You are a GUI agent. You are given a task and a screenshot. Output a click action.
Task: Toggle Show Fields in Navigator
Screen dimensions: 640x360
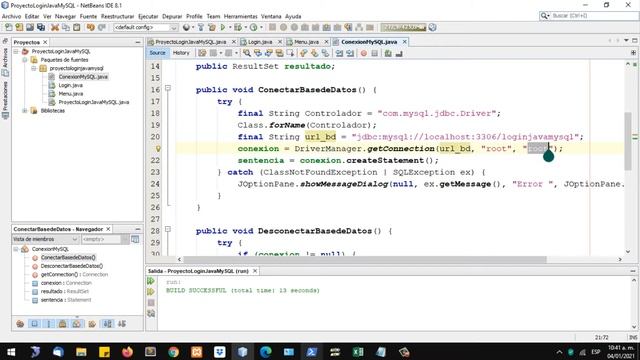pyautogui.click(x=35, y=324)
